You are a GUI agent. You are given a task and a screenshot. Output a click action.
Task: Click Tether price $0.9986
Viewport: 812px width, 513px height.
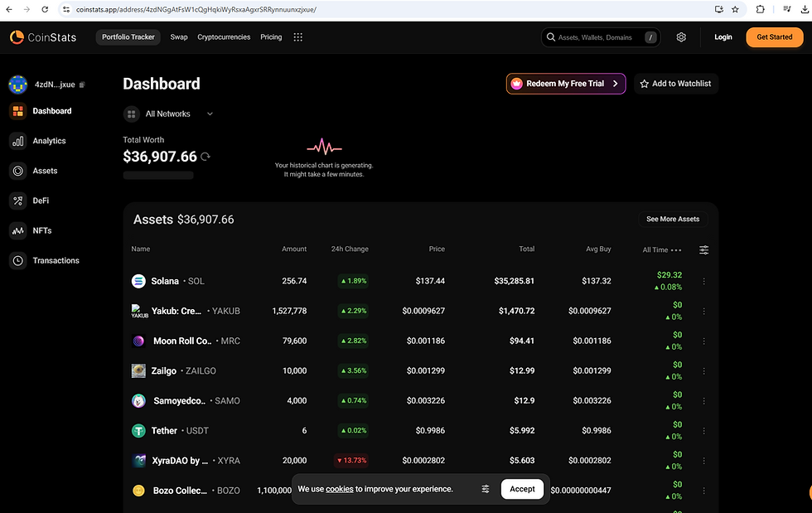click(430, 431)
